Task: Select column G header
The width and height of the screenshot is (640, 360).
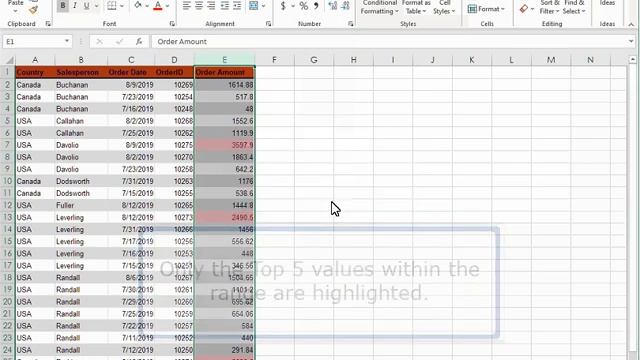Action: pos(313,60)
